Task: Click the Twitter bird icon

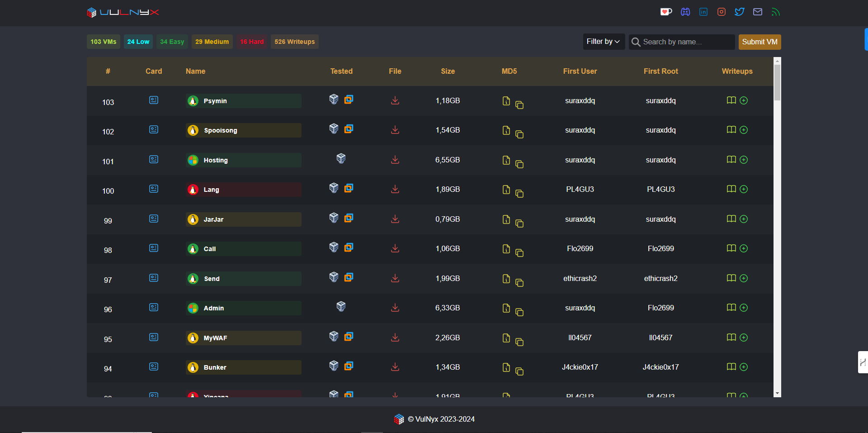Action: 740,12
